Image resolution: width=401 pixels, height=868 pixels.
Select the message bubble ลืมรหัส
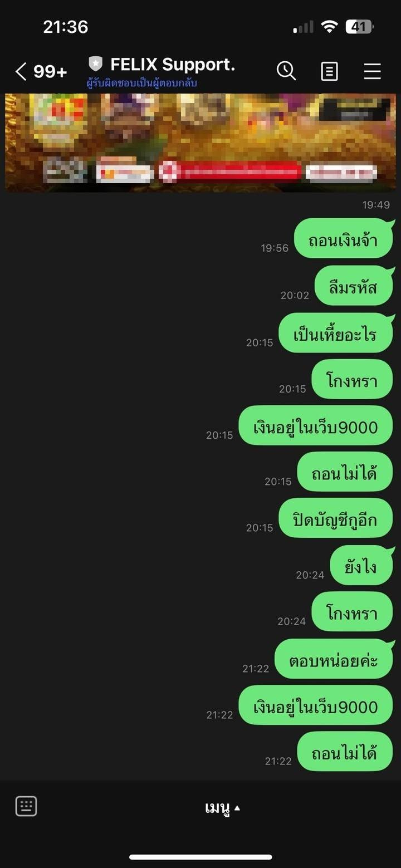click(x=354, y=286)
